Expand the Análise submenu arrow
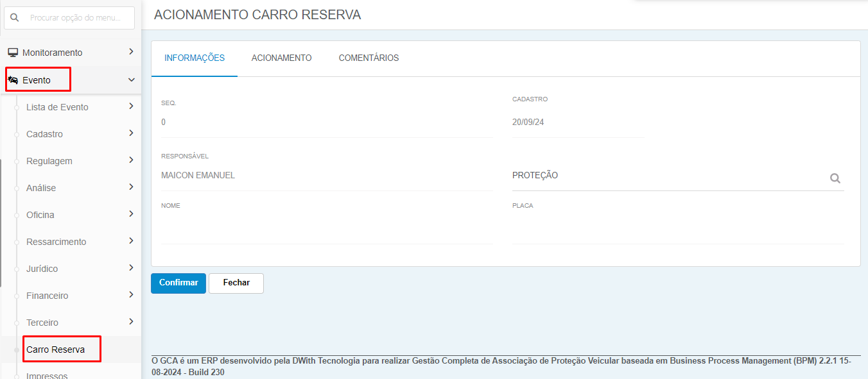Viewport: 868px width, 379px height. click(131, 187)
